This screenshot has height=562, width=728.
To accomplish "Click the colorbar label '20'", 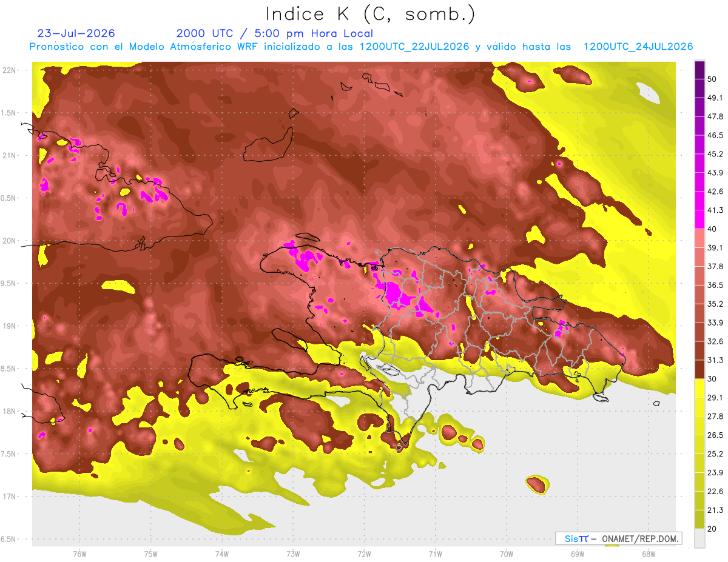I will click(x=713, y=529).
